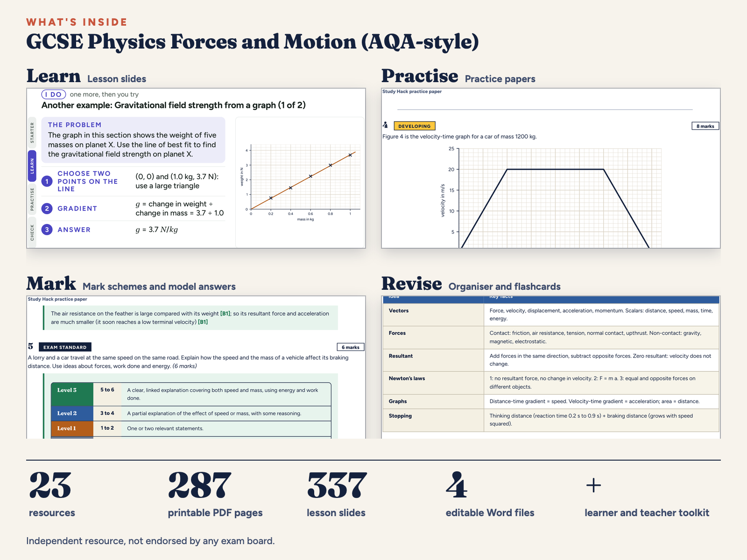Open the PRACTISE vertical tab
Image resolution: width=747 pixels, height=560 pixels.
click(32, 199)
